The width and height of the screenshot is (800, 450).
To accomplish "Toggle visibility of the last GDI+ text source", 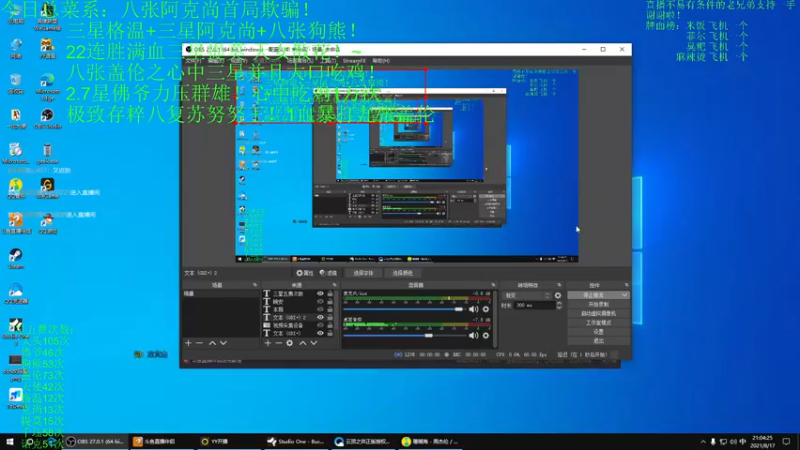I will [x=320, y=333].
